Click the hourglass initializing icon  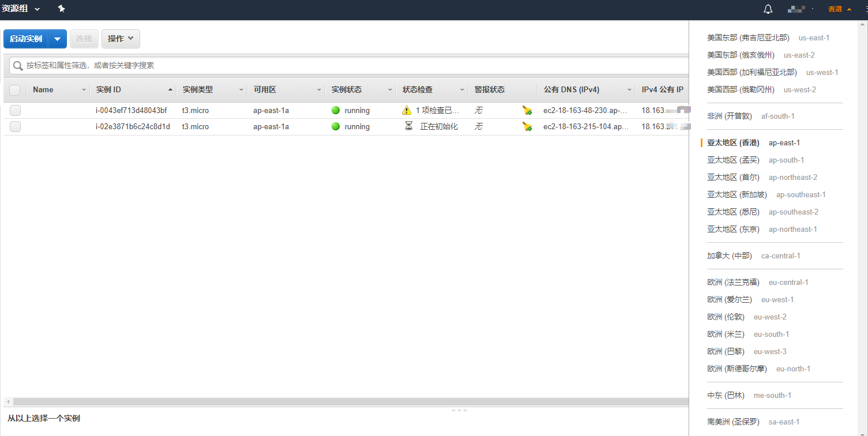coord(409,126)
